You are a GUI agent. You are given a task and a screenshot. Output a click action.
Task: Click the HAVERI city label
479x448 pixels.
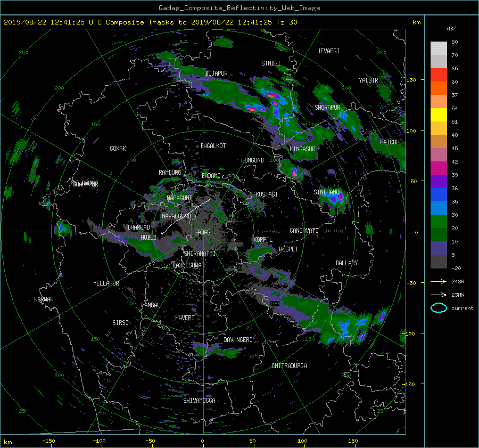(x=185, y=318)
